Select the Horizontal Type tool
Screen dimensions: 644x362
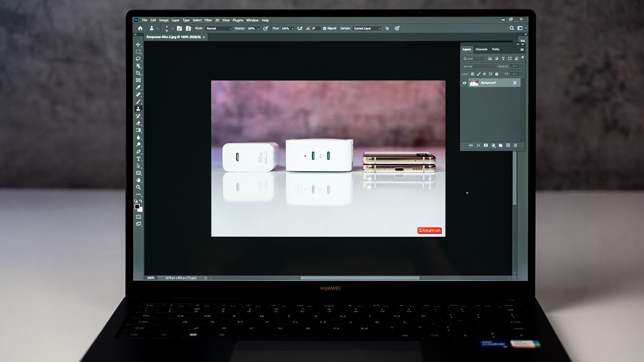[138, 159]
